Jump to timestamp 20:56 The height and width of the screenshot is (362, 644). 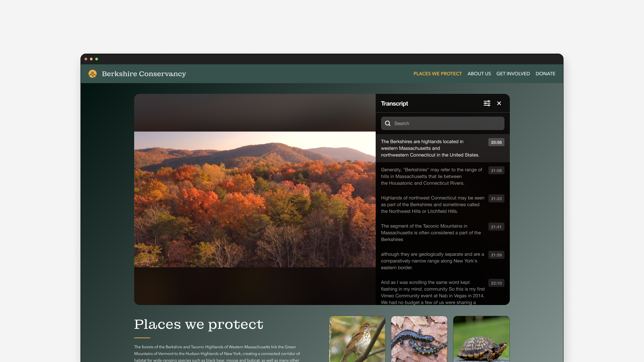tap(496, 142)
